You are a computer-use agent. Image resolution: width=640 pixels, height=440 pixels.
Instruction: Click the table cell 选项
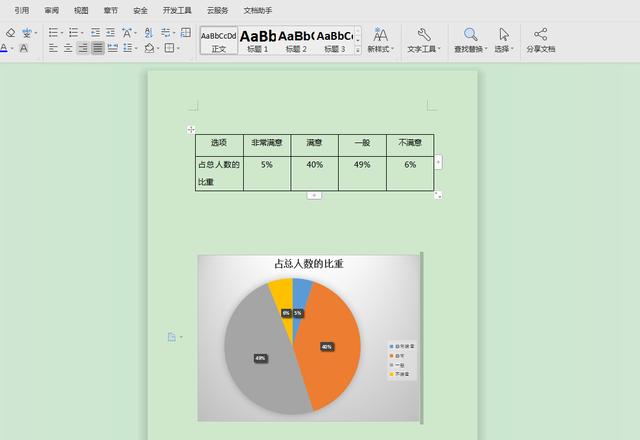click(219, 145)
